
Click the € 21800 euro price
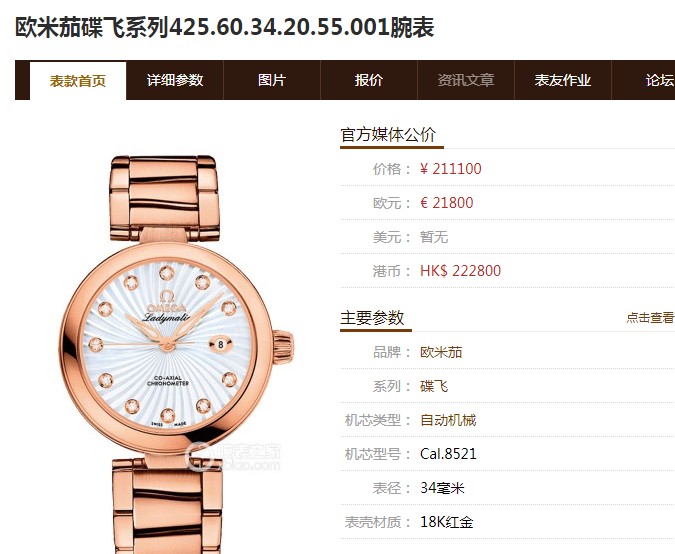click(x=447, y=203)
